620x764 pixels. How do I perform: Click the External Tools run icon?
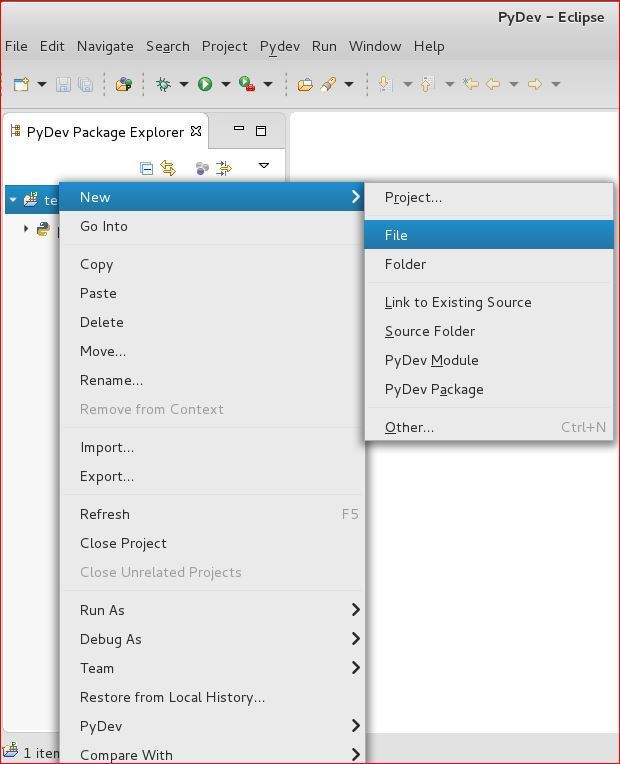coord(247,84)
